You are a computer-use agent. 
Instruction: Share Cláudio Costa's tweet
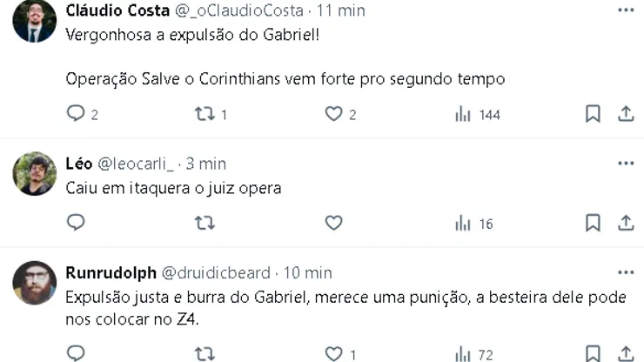pos(626,114)
